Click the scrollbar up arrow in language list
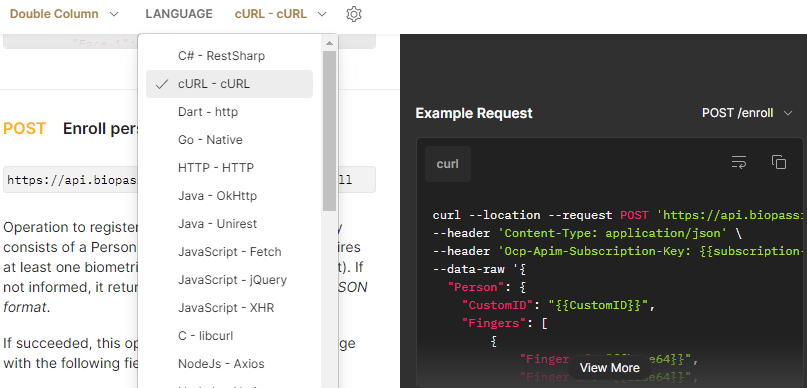This screenshot has width=807, height=388. (329, 42)
